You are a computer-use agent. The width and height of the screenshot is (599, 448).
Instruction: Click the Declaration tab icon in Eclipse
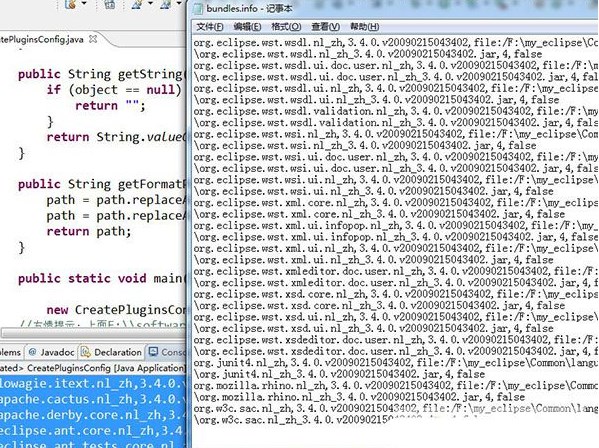tap(86, 352)
